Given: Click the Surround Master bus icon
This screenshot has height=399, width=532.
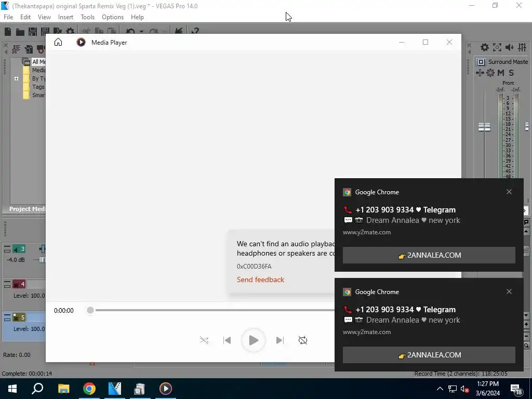Looking at the screenshot, I should (481, 62).
